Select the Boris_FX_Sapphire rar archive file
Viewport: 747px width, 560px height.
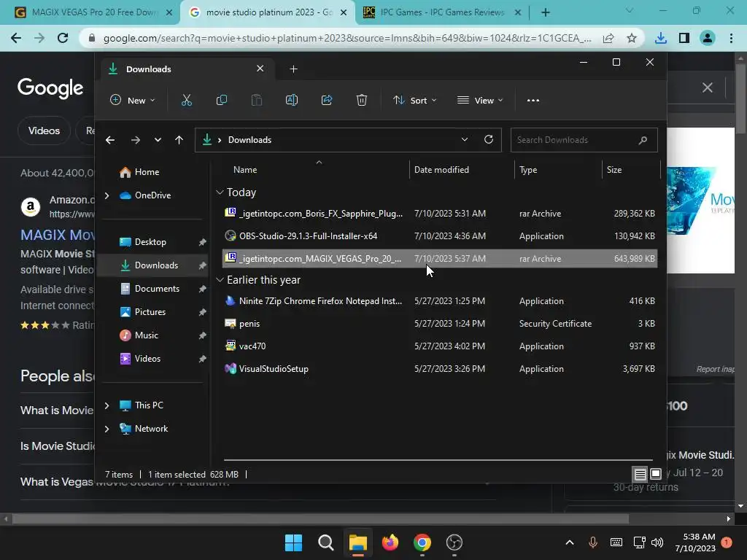[440, 214]
